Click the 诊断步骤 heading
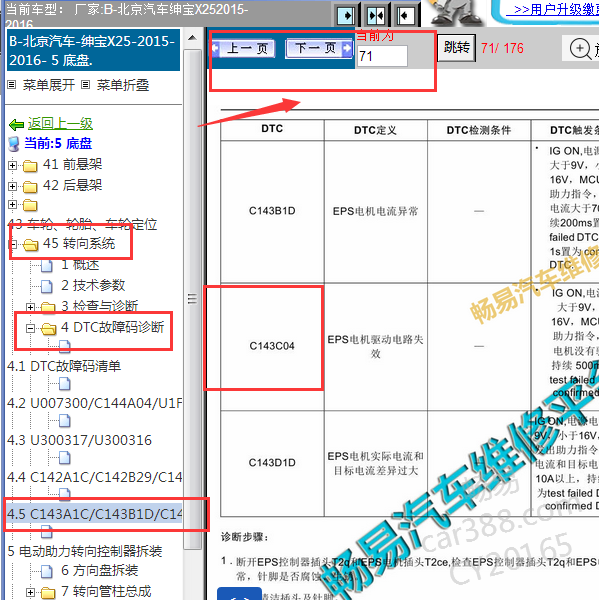This screenshot has width=599, height=600. [x=244, y=537]
